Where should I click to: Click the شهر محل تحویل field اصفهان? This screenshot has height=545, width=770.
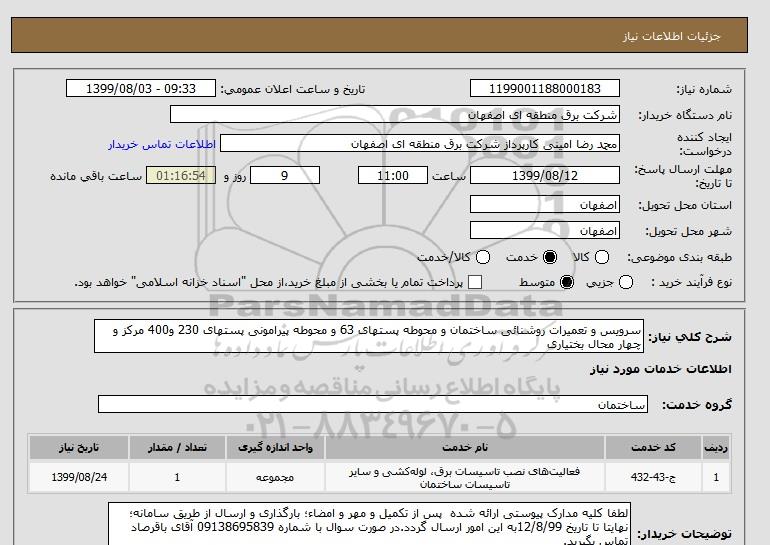point(545,230)
